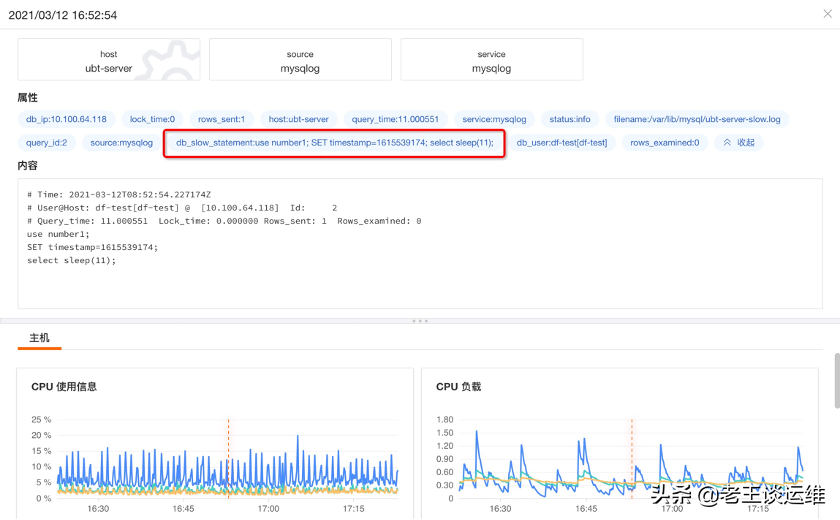Switch to the 主机 tab
Viewport: 840px width, 520px height.
point(39,338)
